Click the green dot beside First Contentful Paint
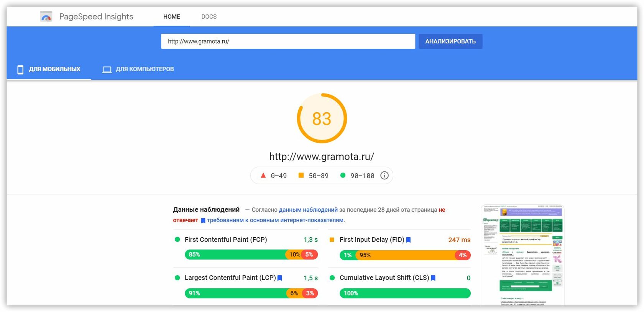The height and width of the screenshot is (312, 644). (x=177, y=240)
